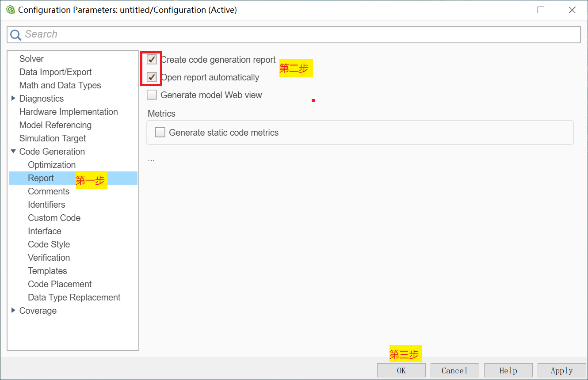Open Code Placement settings
This screenshot has width=588, height=380.
(60, 284)
